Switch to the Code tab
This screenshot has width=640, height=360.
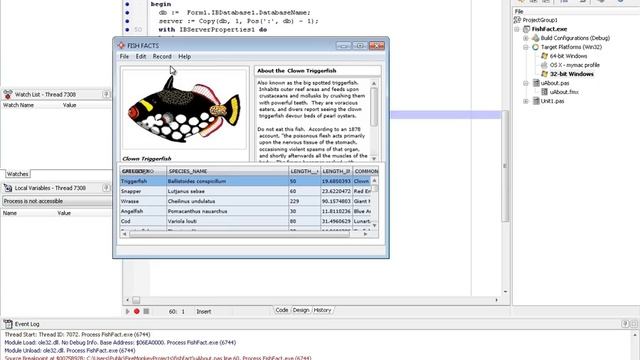point(282,310)
